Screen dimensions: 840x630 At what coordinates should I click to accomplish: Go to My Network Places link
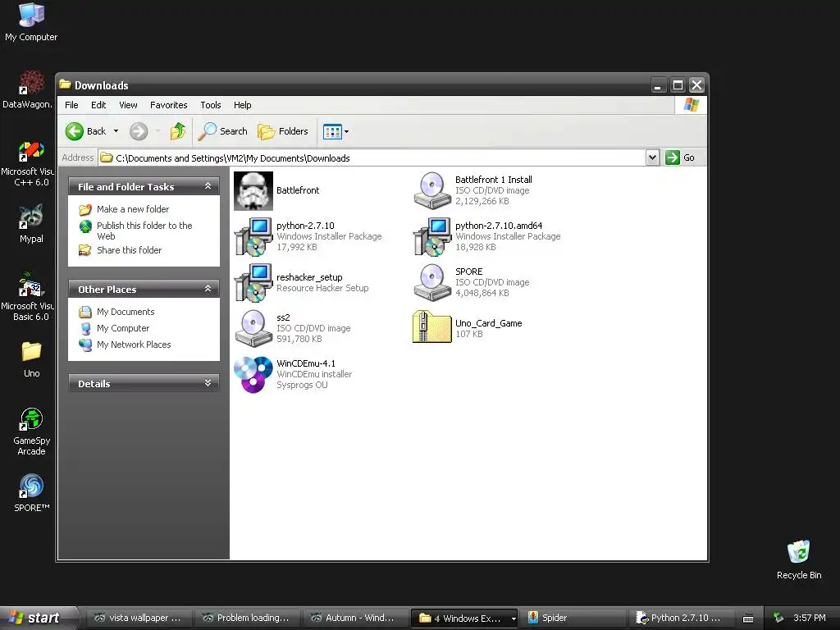134,345
